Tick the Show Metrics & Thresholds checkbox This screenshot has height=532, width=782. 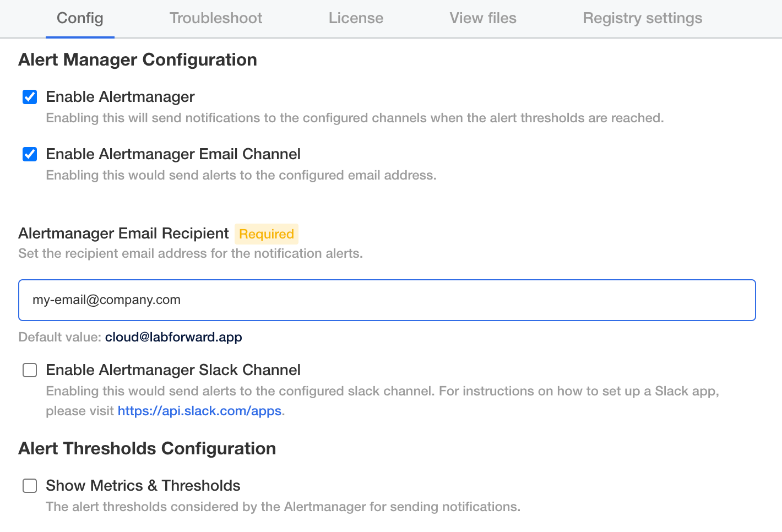(30, 486)
